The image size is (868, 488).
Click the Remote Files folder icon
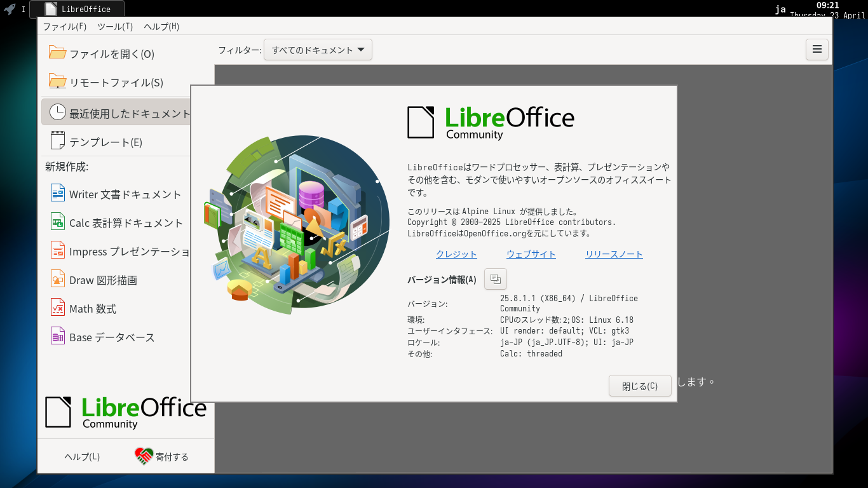click(x=57, y=81)
